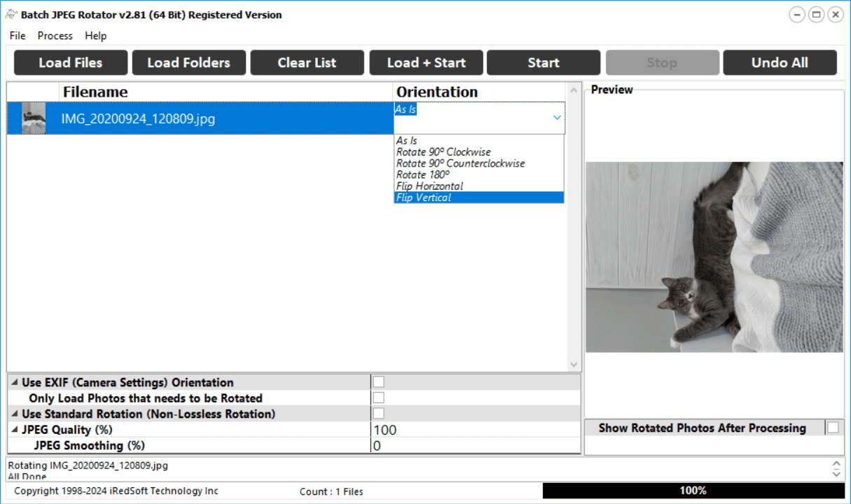Select Rotate 180° in the dropdown list
This screenshot has height=504, width=851.
tap(479, 174)
